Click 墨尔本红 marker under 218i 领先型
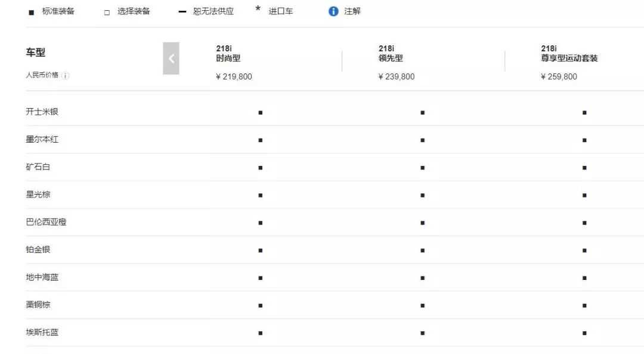The width and height of the screenshot is (644, 354). click(423, 140)
